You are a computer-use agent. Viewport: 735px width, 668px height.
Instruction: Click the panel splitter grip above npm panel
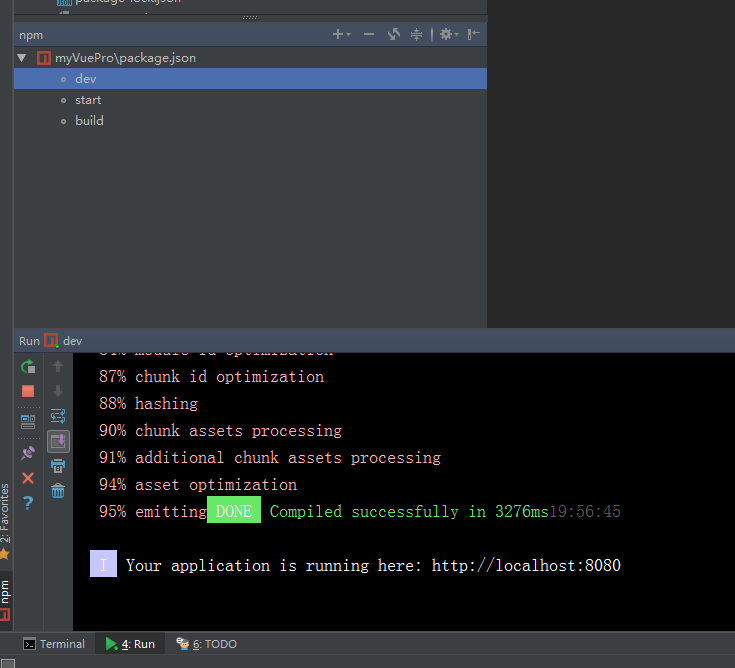point(250,18)
